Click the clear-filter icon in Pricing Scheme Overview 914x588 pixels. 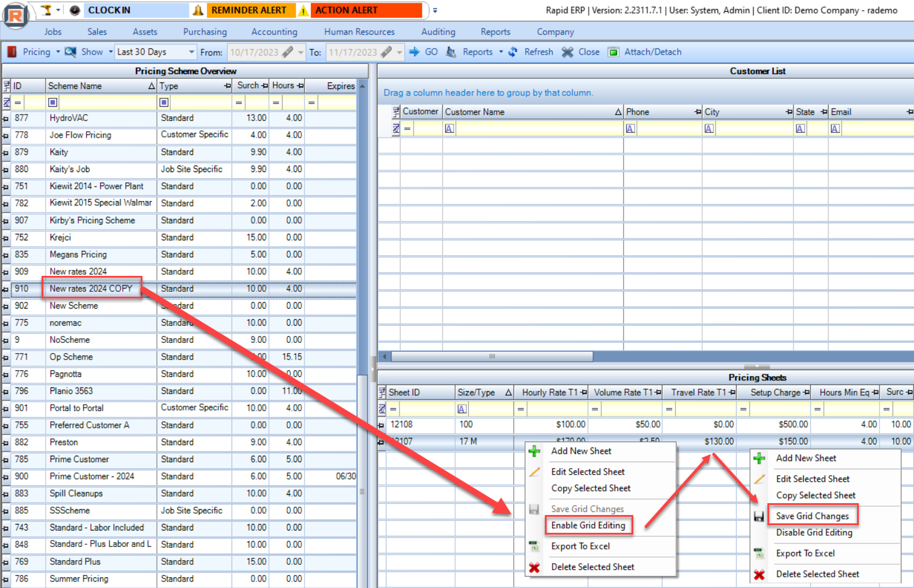pyautogui.click(x=7, y=103)
